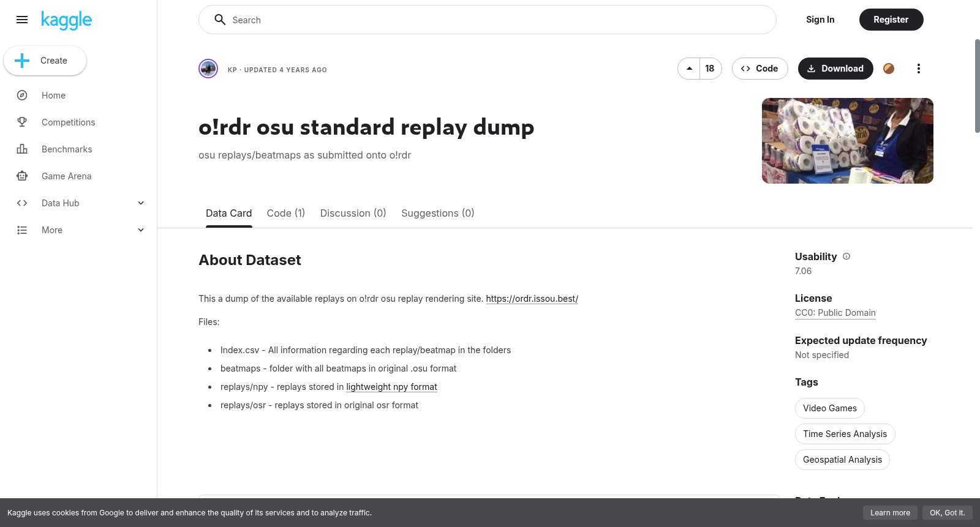View the upvote count 18
Image resolution: width=980 pixels, height=527 pixels.
point(710,69)
